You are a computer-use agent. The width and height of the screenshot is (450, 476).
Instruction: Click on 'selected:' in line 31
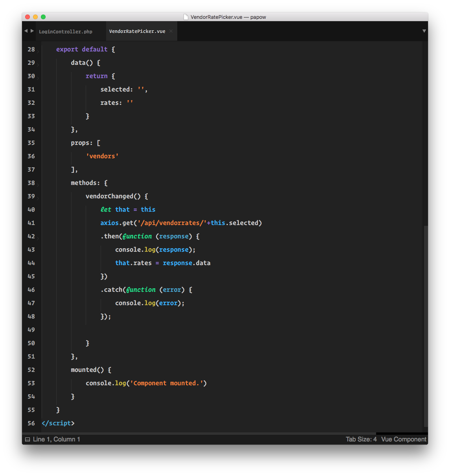pyautogui.click(x=117, y=90)
